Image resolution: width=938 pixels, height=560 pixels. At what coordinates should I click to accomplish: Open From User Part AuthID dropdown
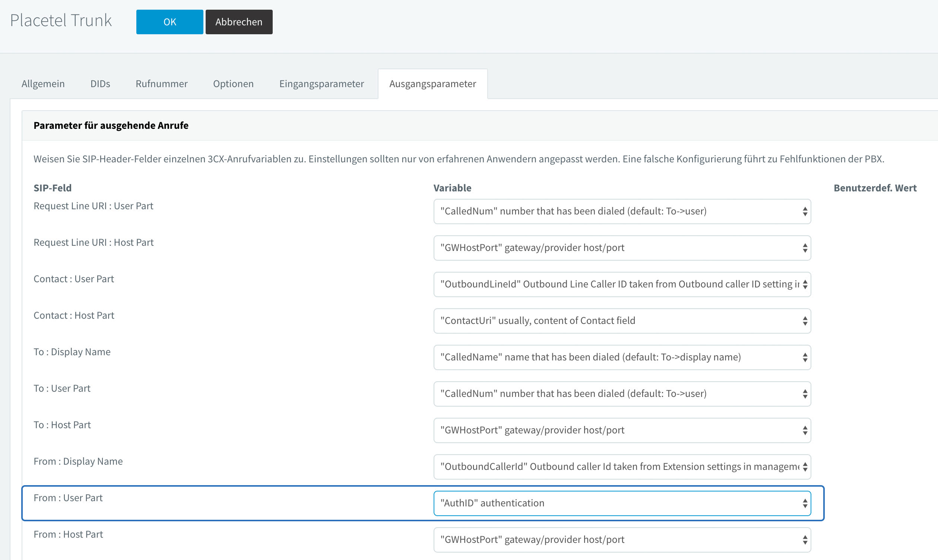pos(622,503)
